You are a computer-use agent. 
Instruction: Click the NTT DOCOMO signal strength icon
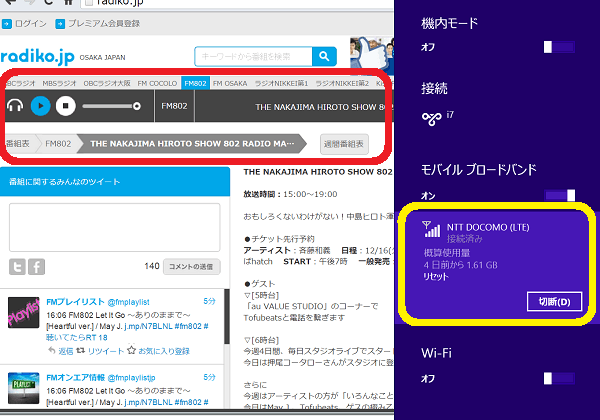pos(431,229)
